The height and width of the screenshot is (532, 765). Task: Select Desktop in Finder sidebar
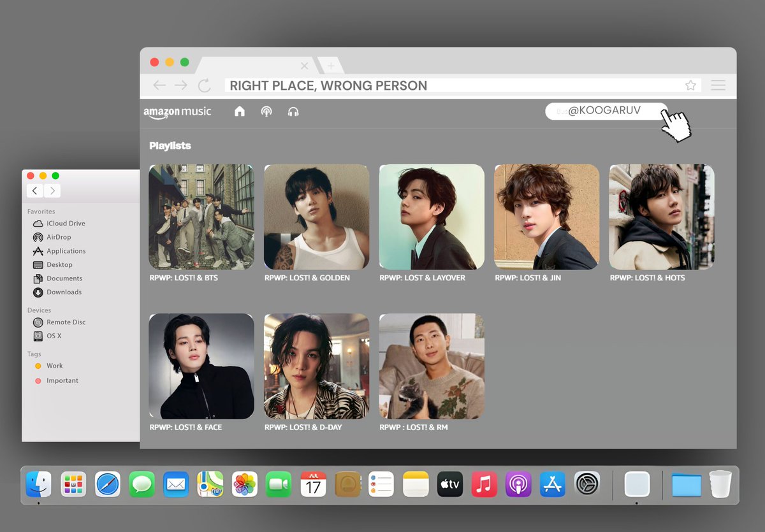[x=52, y=264]
